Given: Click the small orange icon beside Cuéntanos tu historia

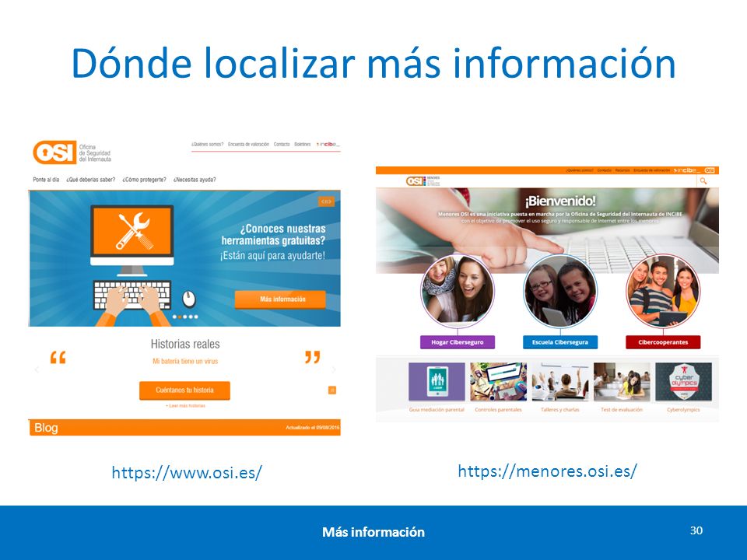Looking at the screenshot, I should (332, 390).
